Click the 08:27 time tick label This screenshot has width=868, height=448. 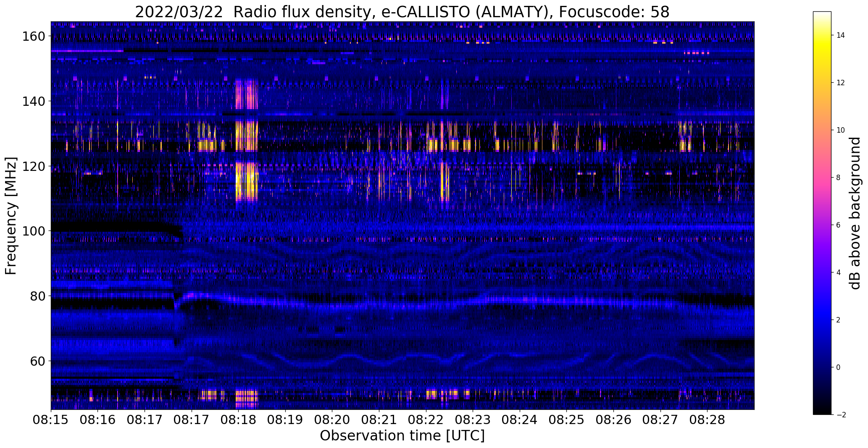(660, 420)
